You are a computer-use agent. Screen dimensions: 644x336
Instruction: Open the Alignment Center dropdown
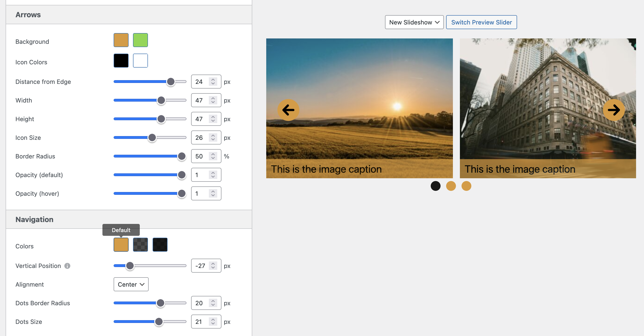(131, 284)
